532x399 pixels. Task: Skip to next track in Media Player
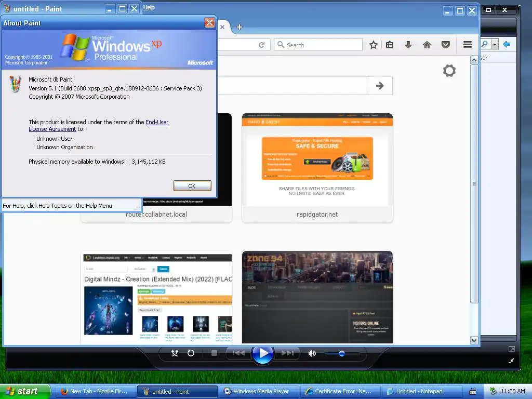287,353
